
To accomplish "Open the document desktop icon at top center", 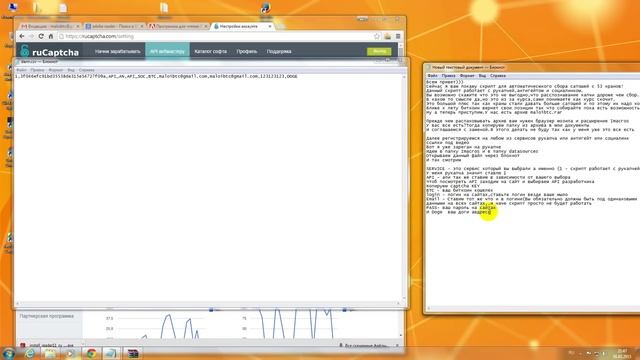I will (164, 8).
